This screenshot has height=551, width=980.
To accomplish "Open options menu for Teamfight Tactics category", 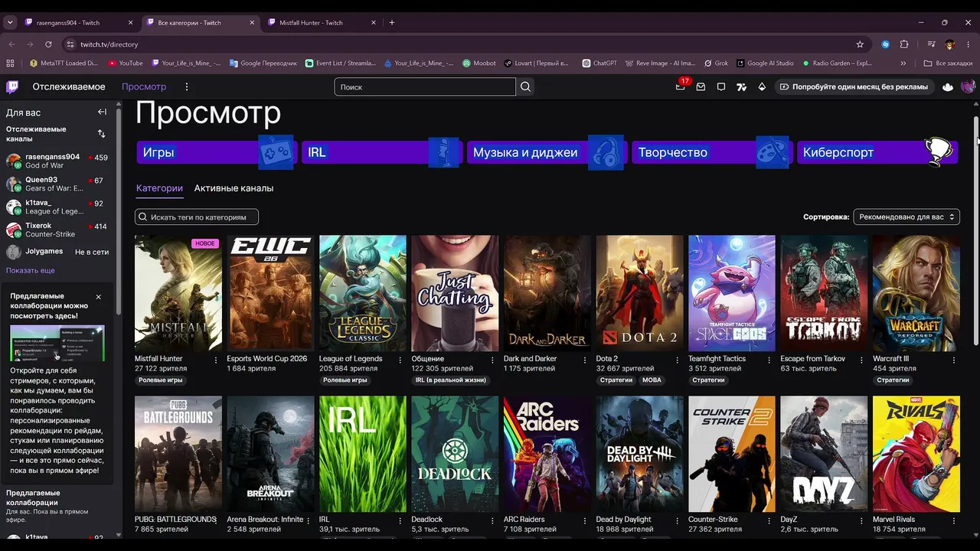I will pyautogui.click(x=769, y=359).
